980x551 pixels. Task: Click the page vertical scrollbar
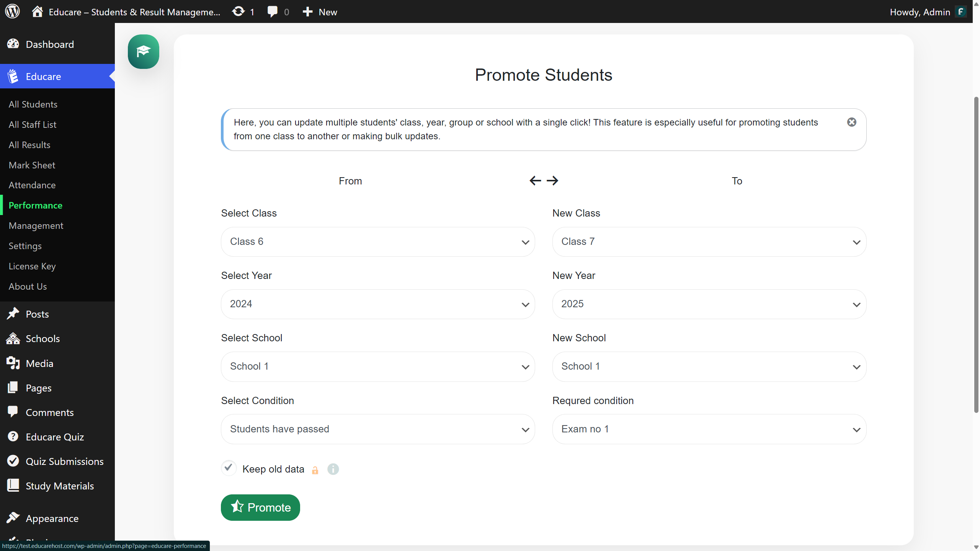976,254
